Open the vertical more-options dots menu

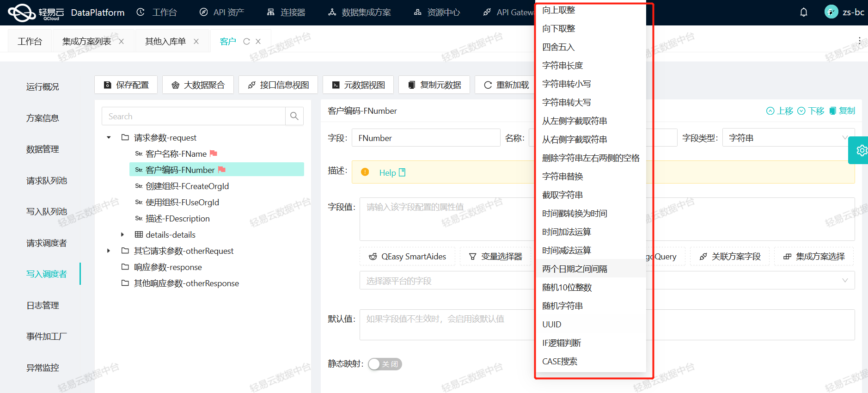[x=859, y=41]
